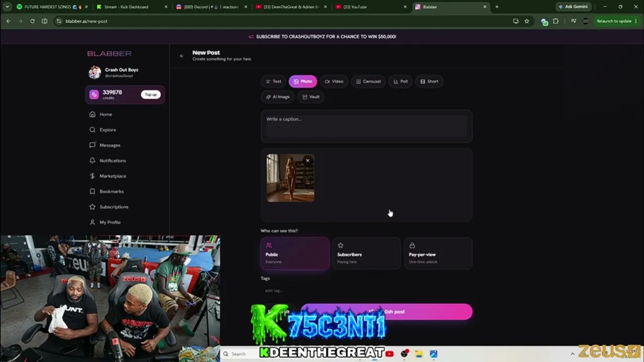Click the subscribe to CrashOutBoyz banner
This screenshot has height=362, width=644.
[x=322, y=37]
